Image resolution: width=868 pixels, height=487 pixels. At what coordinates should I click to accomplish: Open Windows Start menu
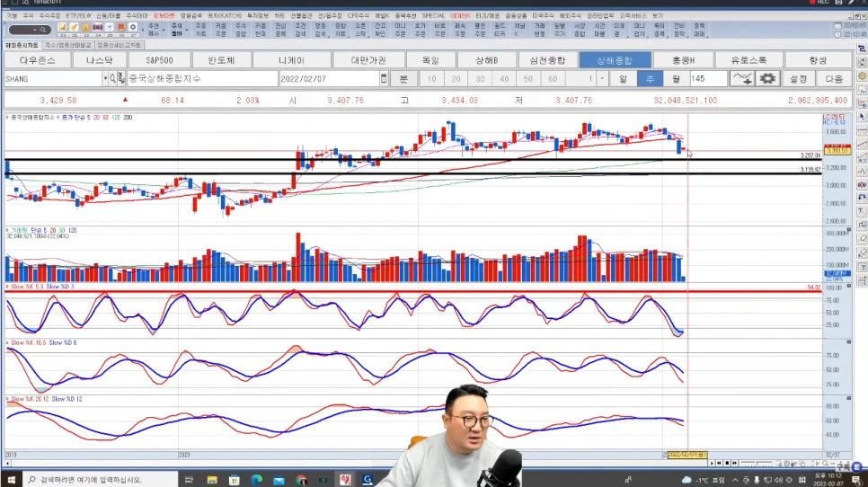pos(11,479)
